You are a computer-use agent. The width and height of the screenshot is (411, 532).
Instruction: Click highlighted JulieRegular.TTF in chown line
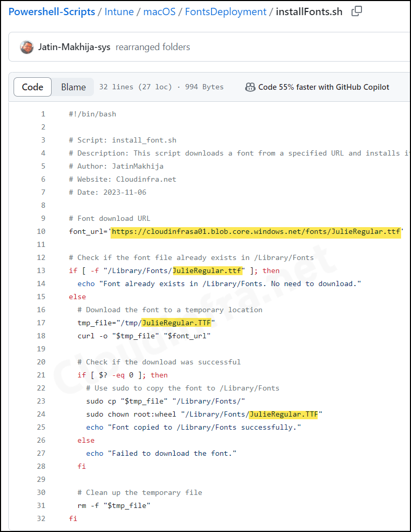pos(284,414)
